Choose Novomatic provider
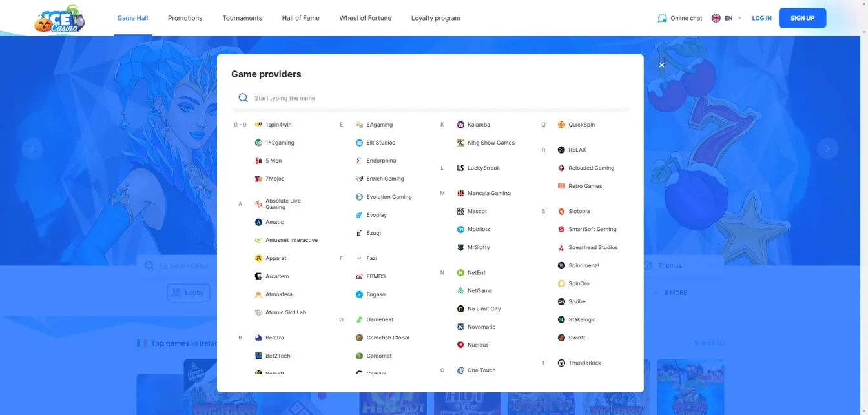Image resolution: width=868 pixels, height=415 pixels. point(476,327)
